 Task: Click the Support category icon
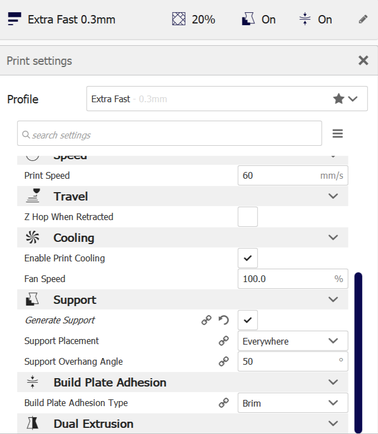[x=32, y=299]
